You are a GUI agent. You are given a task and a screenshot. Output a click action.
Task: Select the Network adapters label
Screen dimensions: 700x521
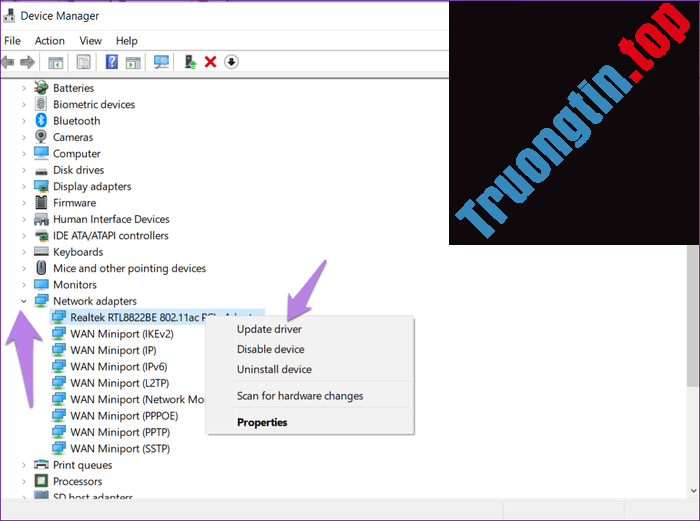[95, 301]
